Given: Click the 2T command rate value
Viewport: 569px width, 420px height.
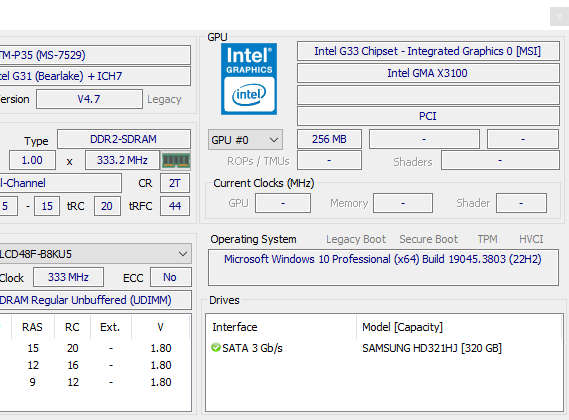Looking at the screenshot, I should [x=175, y=183].
